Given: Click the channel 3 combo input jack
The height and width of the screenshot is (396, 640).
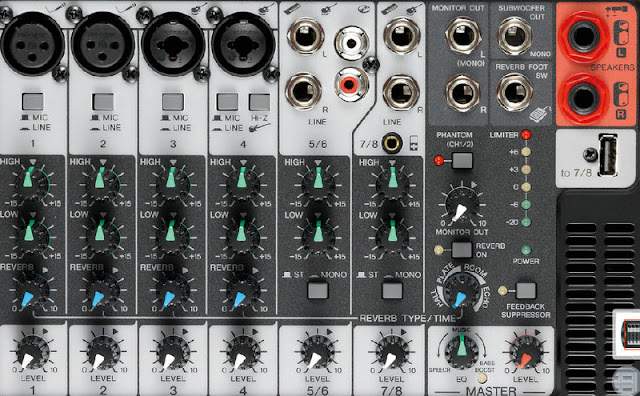Looking at the screenshot, I should click(x=173, y=44).
